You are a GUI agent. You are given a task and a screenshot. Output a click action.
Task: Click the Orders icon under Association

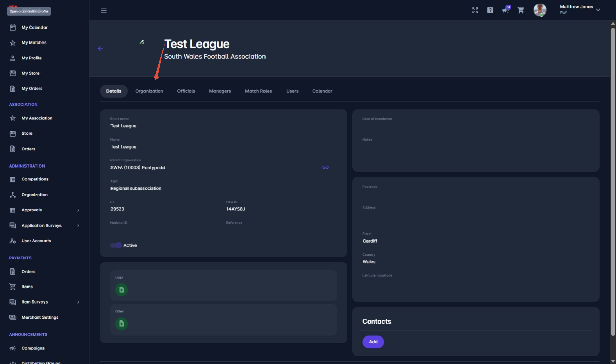click(x=13, y=149)
